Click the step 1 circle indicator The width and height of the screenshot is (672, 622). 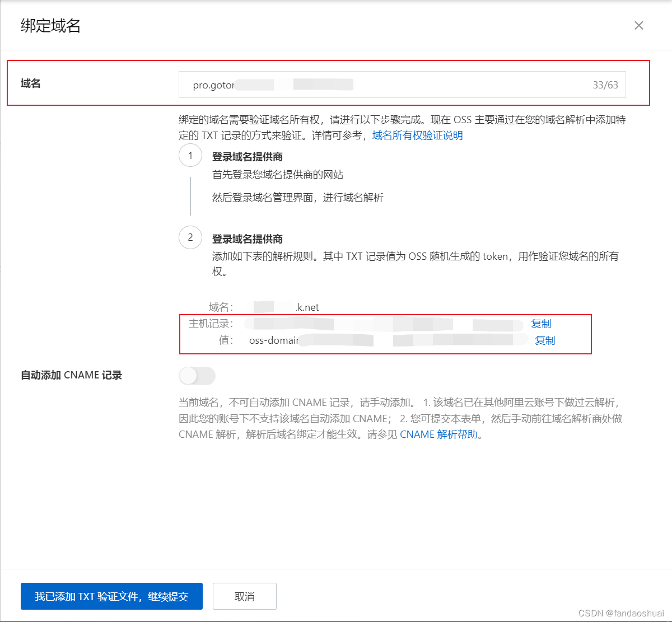point(190,155)
